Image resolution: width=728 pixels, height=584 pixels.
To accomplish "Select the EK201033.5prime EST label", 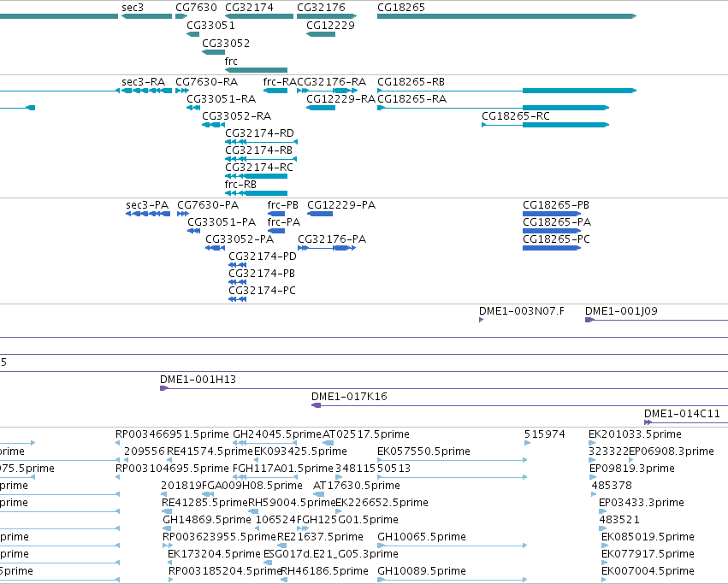I will click(635, 434).
